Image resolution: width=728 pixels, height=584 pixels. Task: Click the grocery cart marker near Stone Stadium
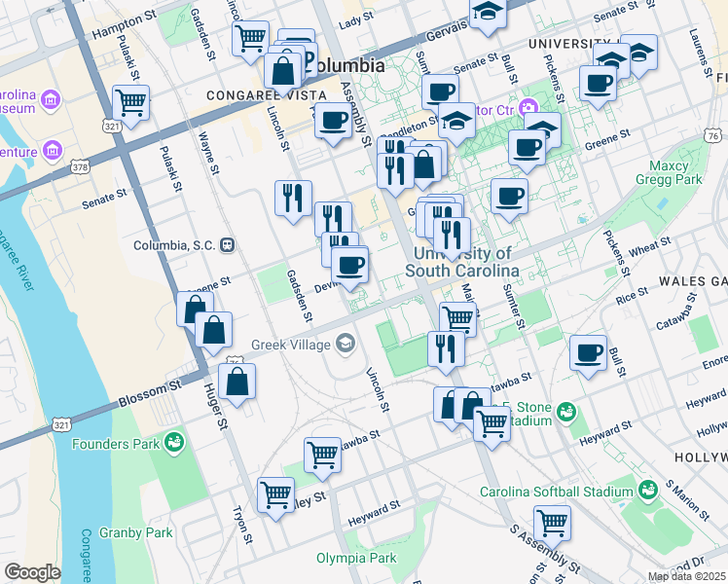pos(492,424)
